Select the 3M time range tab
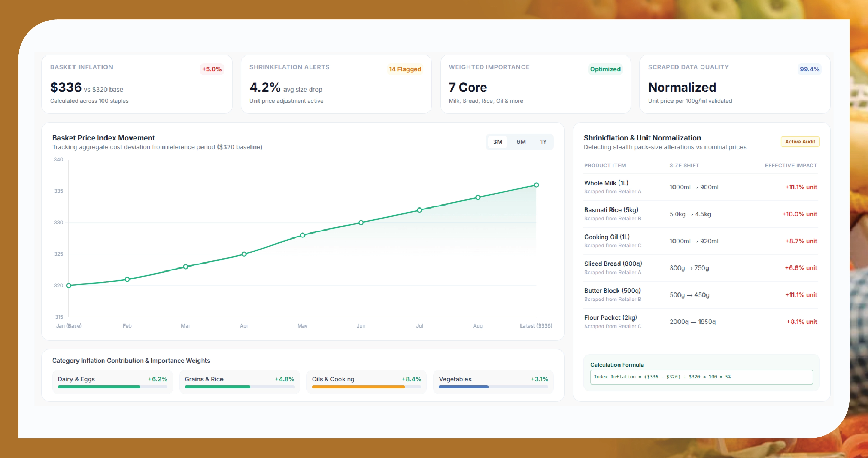The width and height of the screenshot is (868, 458). 497,142
